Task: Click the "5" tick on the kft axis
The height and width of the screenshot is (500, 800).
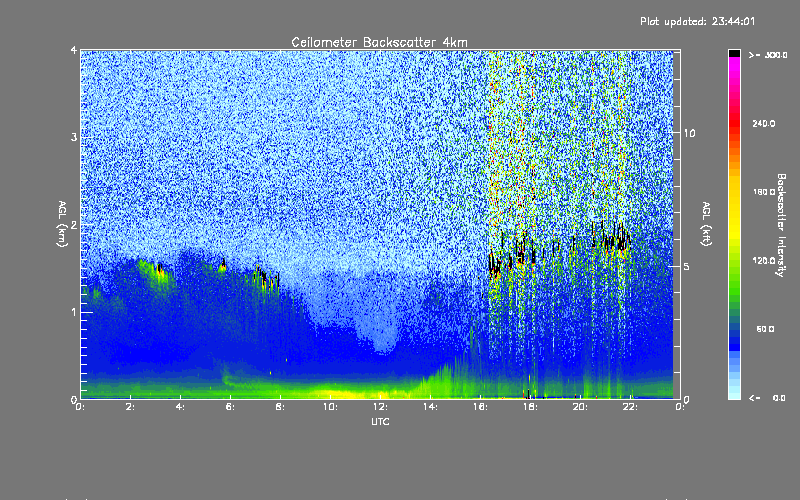Action: click(687, 267)
